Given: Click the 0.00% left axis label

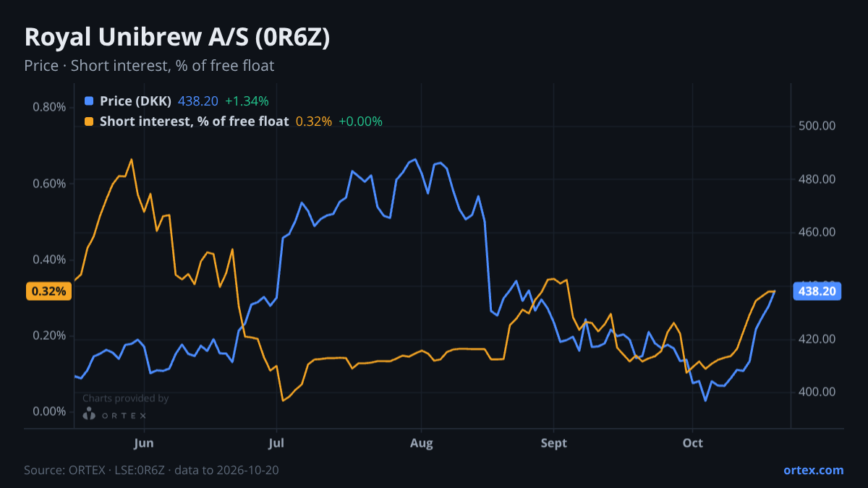Looking at the screenshot, I should 49,412.
